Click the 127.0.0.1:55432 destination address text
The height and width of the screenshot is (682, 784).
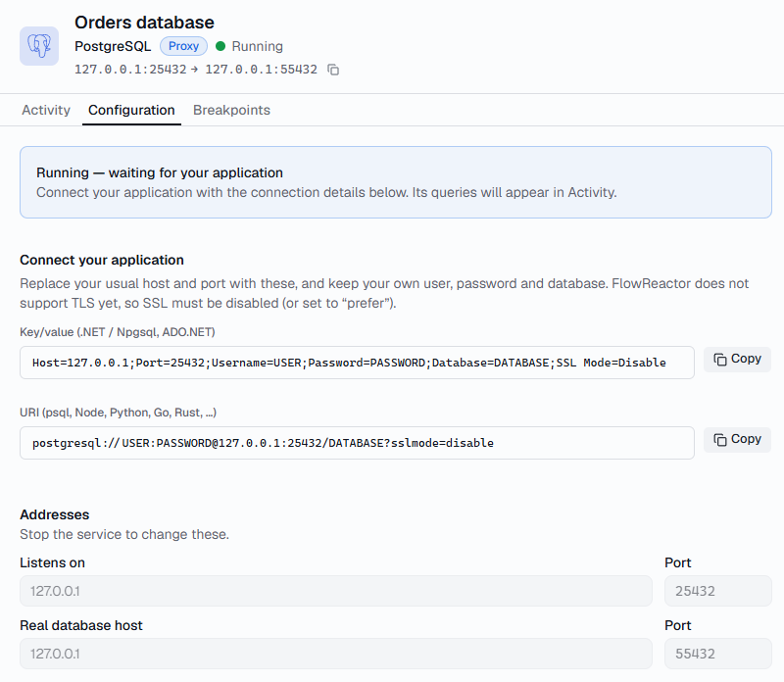(261, 70)
